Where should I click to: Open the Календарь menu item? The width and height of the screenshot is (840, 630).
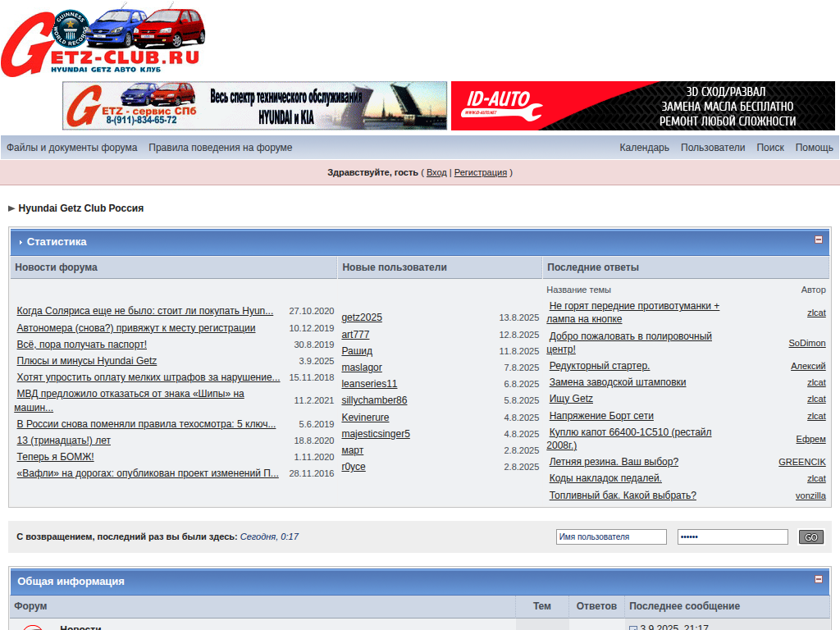[x=644, y=148]
